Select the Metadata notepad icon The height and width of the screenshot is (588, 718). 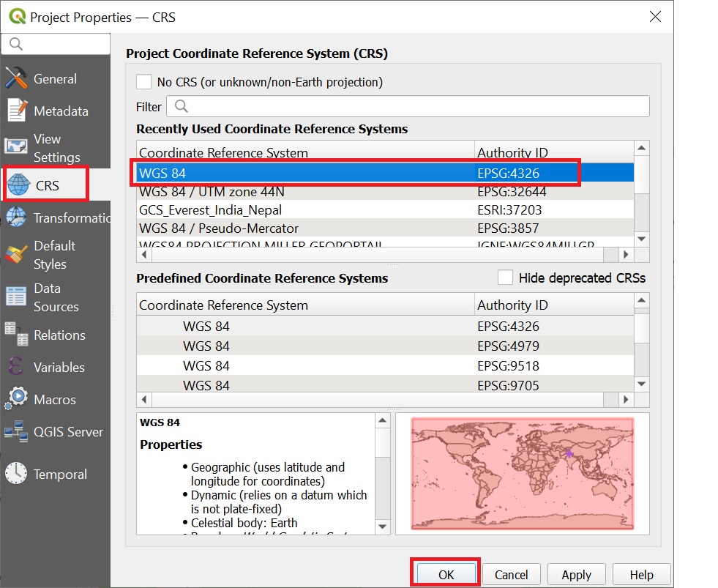tap(17, 111)
